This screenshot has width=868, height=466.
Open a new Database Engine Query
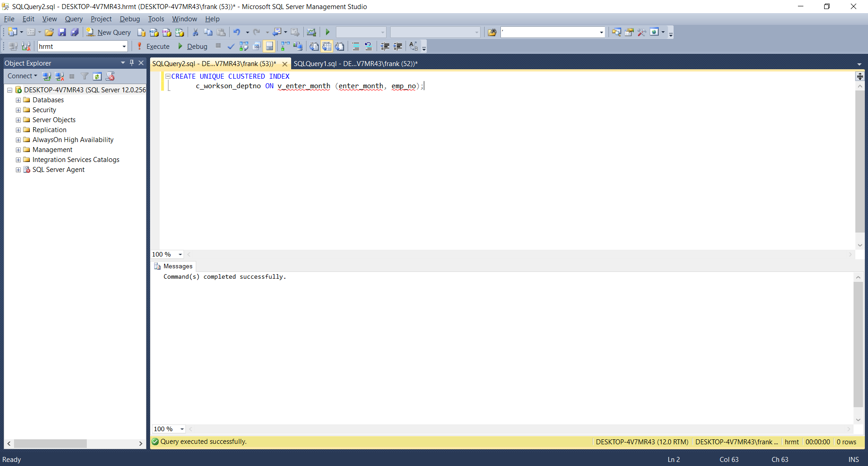[142, 32]
